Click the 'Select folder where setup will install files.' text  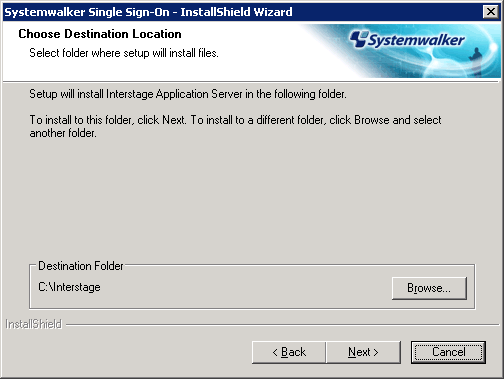[x=124, y=53]
